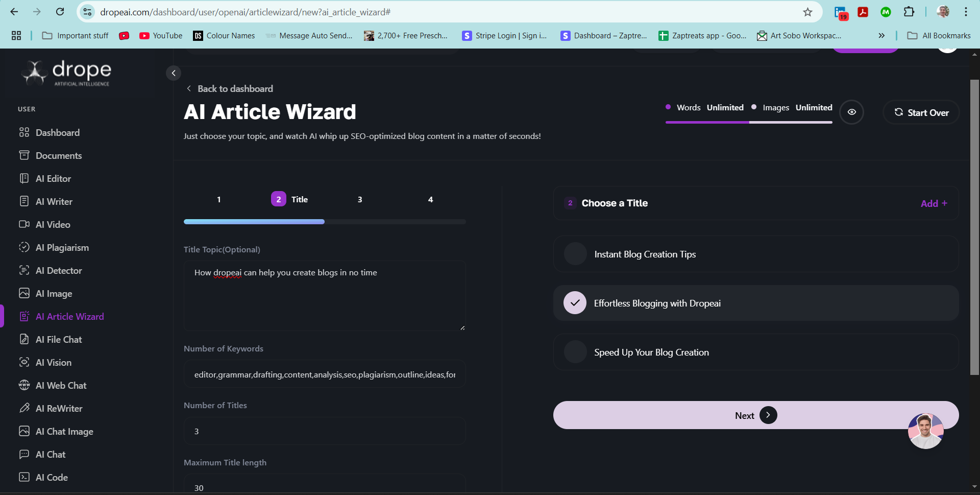Viewport: 980px width, 495px height.
Task: Show more bookmarks via the chevron
Action: coord(881,35)
